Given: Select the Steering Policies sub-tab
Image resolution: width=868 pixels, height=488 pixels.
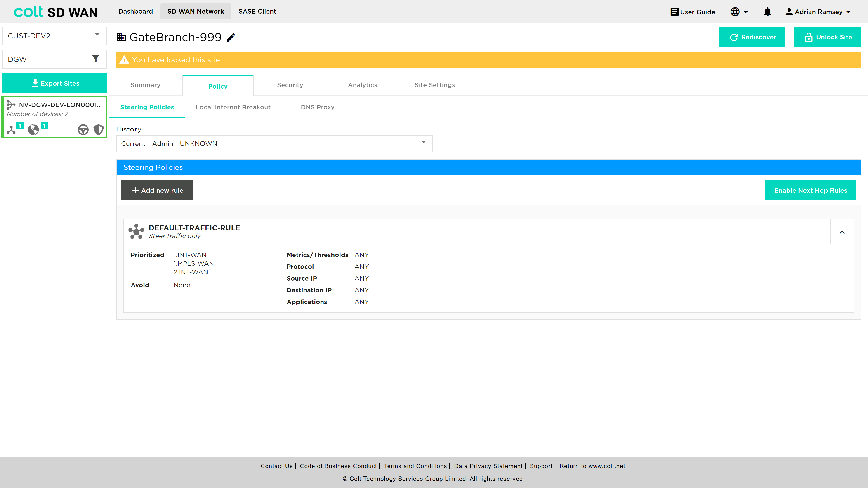Looking at the screenshot, I should pos(147,107).
